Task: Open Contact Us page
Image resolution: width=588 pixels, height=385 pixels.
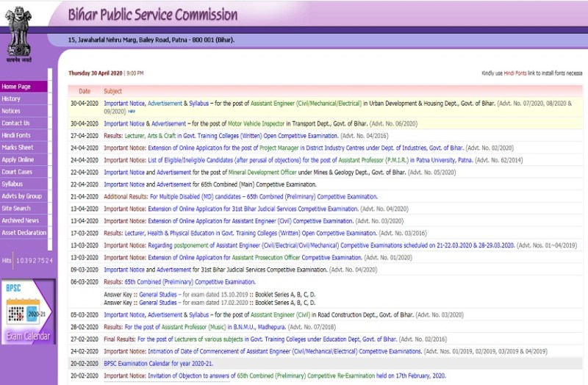Action: [16, 123]
